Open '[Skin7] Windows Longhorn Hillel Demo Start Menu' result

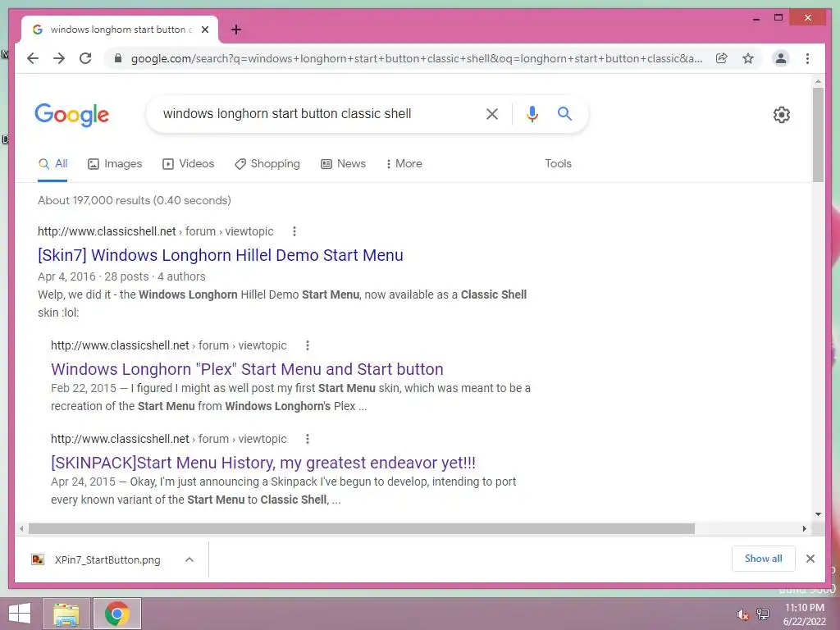(x=220, y=255)
